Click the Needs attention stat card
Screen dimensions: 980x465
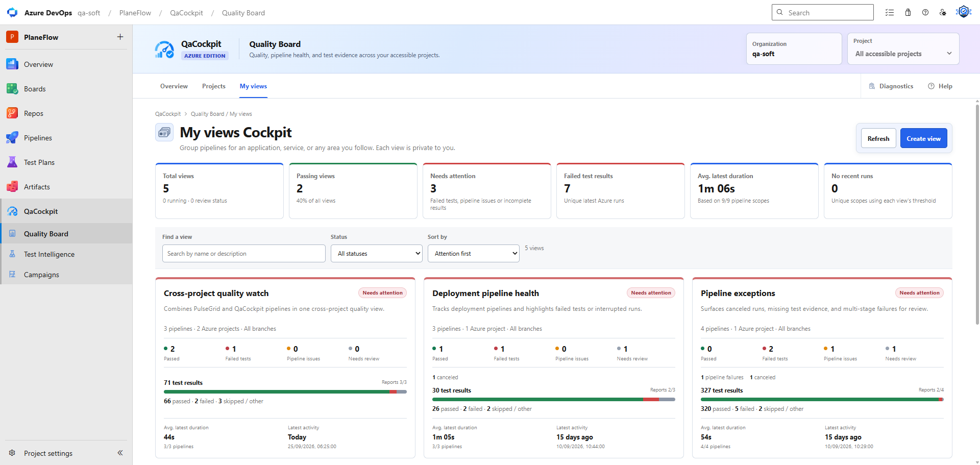[487, 191]
